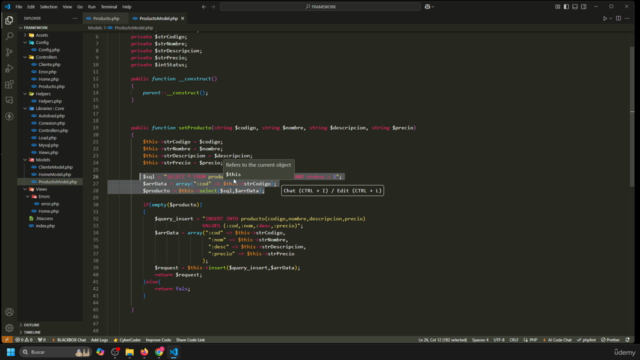This screenshot has height=360, width=640.
Task: Open Cliente.php in Controllers
Action: tap(50, 64)
